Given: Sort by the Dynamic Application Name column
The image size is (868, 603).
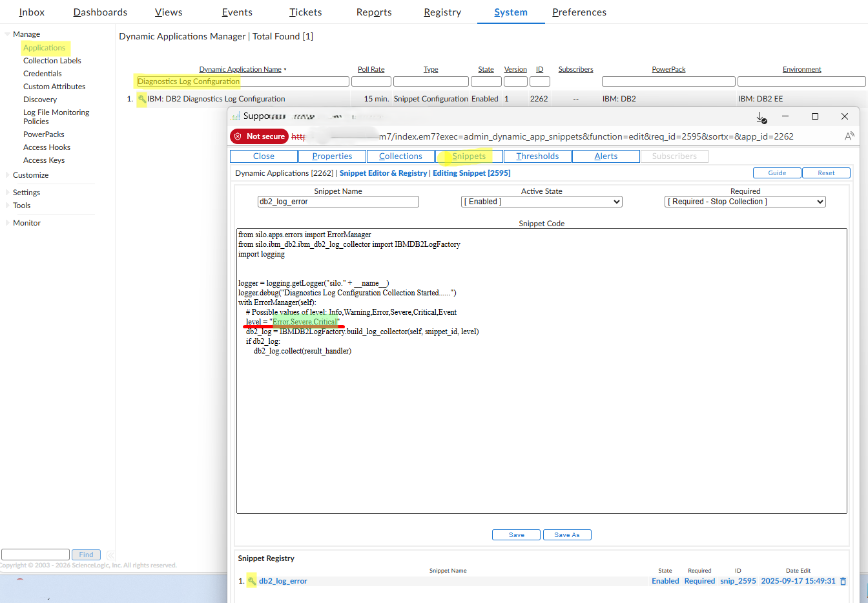Looking at the screenshot, I should pyautogui.click(x=240, y=69).
